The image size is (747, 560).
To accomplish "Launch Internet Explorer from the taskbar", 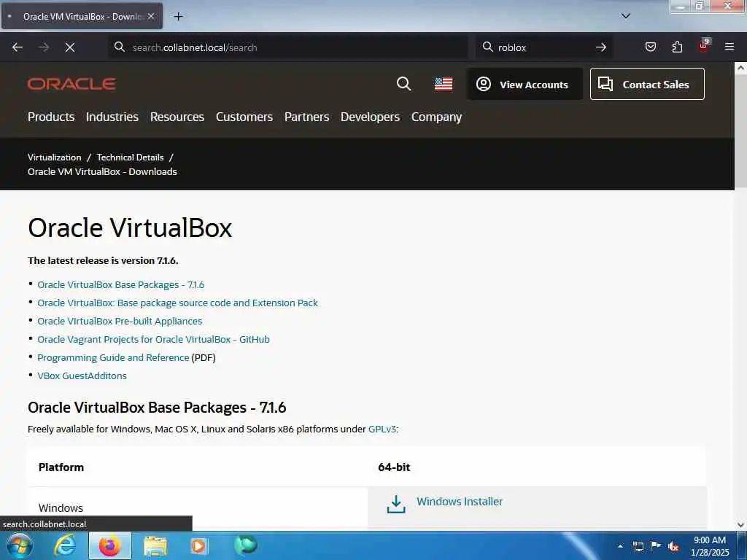I will tap(64, 545).
